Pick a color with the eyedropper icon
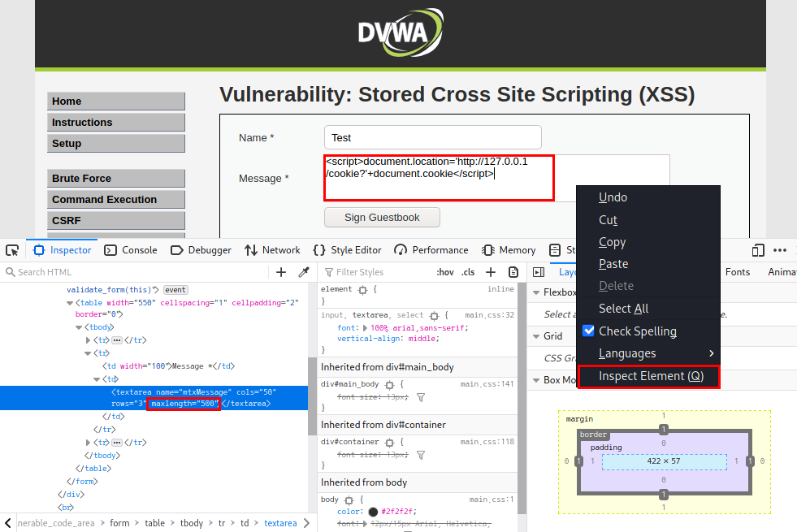The width and height of the screenshot is (797, 532). [304, 272]
